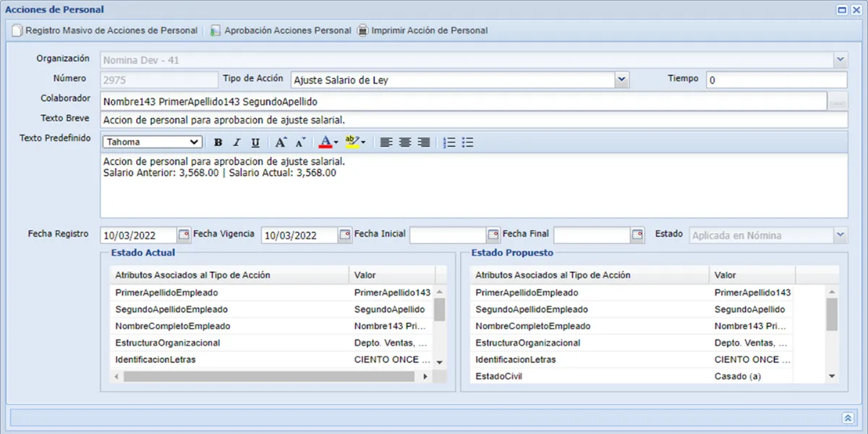Open Registro Masivo de Acciones de Personal
The width and height of the screenshot is (868, 434).
104,31
